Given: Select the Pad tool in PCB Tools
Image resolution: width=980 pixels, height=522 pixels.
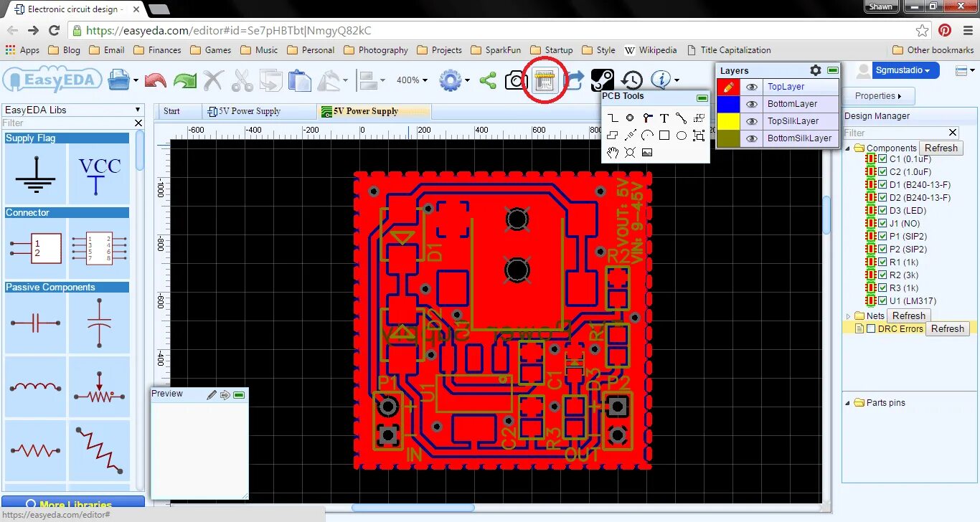Looking at the screenshot, I should (x=630, y=118).
